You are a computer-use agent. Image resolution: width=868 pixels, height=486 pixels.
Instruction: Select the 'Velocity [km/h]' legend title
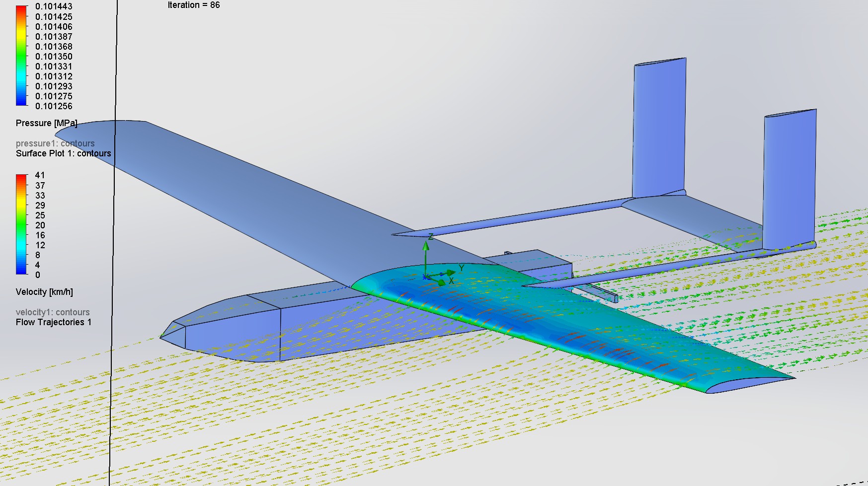point(44,292)
